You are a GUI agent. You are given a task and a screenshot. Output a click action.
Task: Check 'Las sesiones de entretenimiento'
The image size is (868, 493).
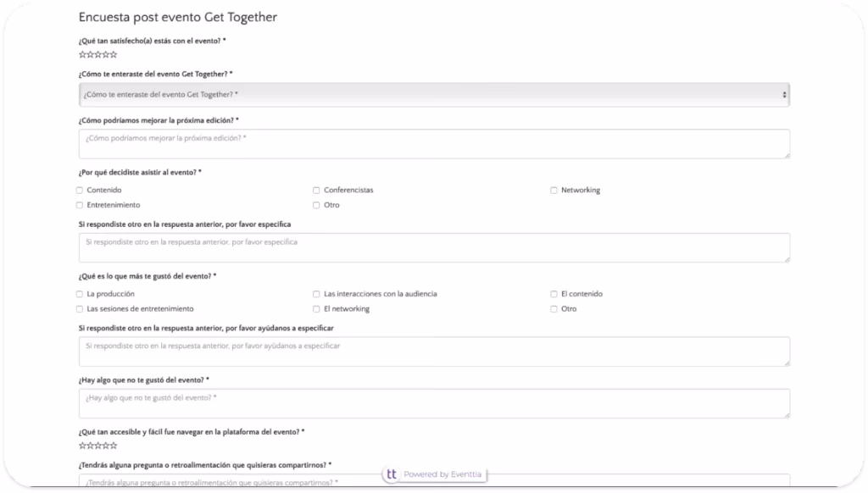click(80, 309)
